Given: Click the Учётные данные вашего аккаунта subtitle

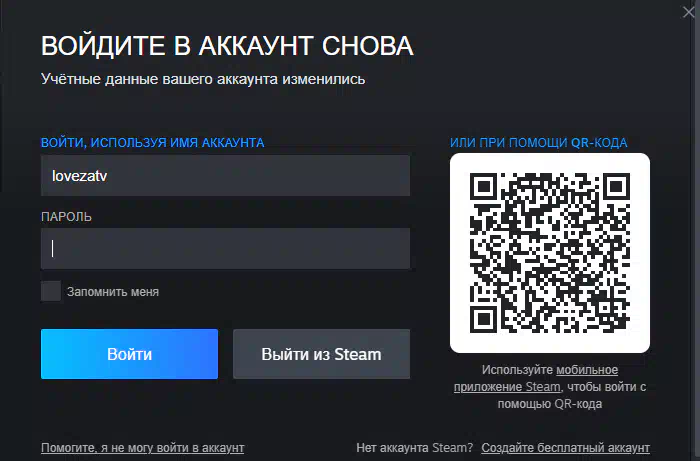Looking at the screenshot, I should (203, 79).
